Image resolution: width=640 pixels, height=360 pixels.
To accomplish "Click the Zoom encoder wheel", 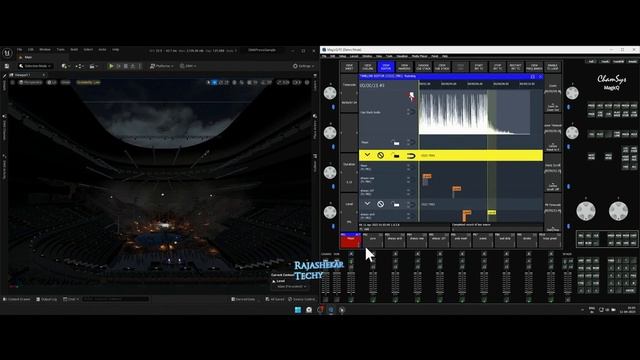I will point(572,93).
